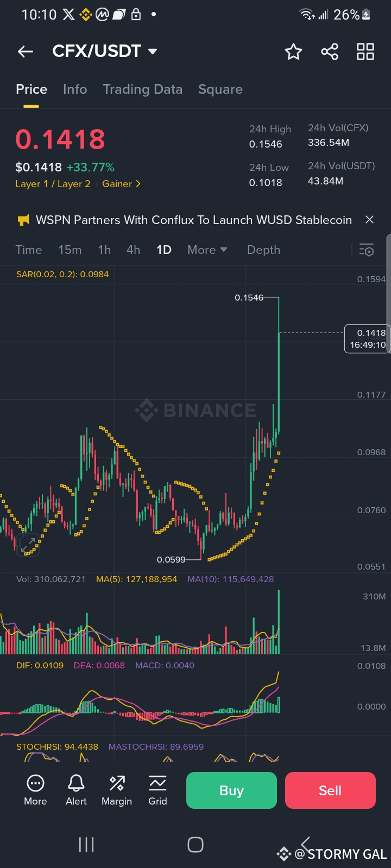The height and width of the screenshot is (868, 391).
Task: Open the Square tab
Action: [x=220, y=90]
